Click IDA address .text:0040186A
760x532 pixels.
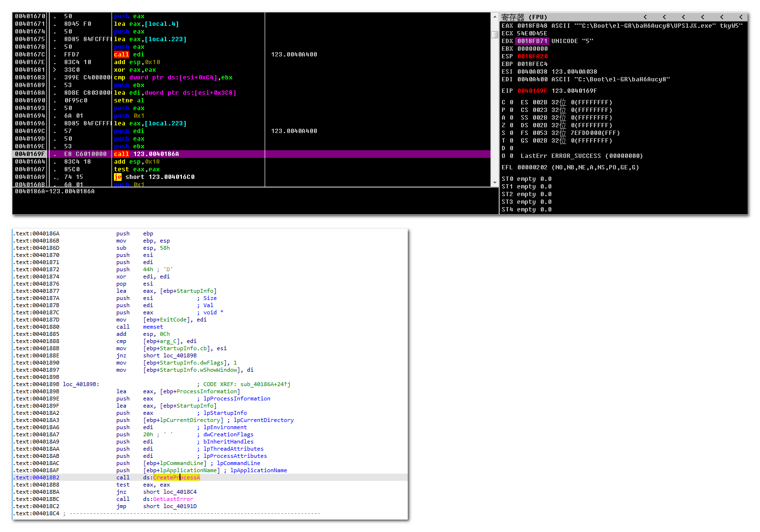[x=37, y=233]
